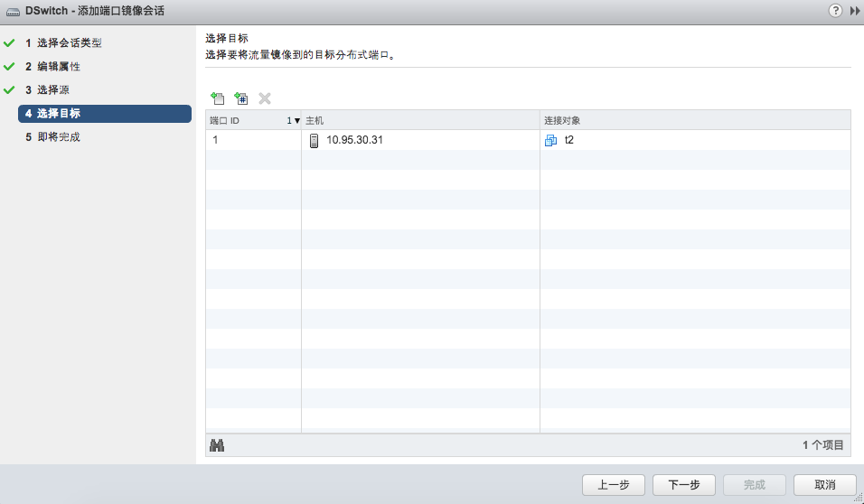The height and width of the screenshot is (504, 864).
Task: Click the resize grip at the bottom right corner
Action: tap(858, 498)
